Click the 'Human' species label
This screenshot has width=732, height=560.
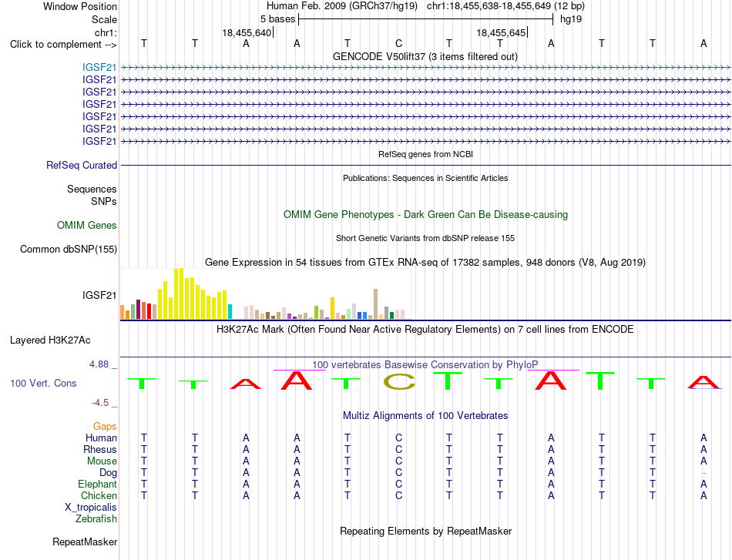click(x=101, y=438)
